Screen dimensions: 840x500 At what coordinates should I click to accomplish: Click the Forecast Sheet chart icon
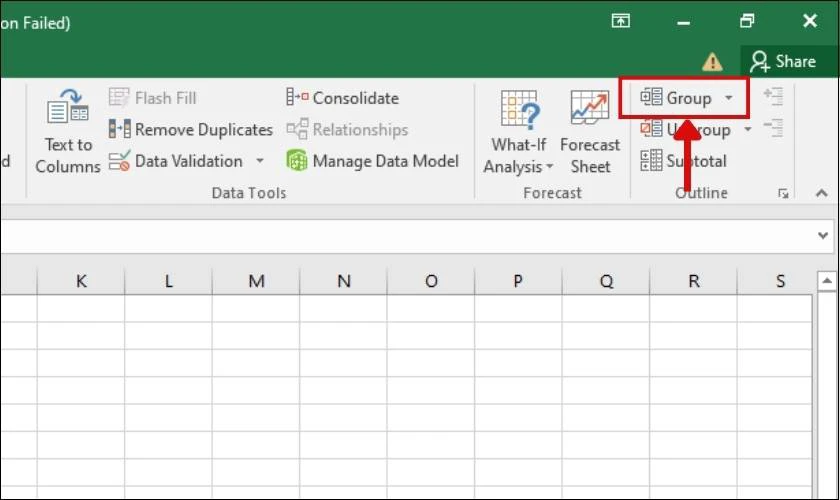(x=589, y=107)
